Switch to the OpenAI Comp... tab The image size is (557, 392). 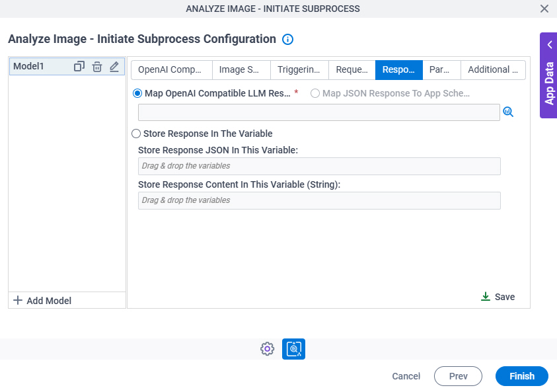click(172, 69)
